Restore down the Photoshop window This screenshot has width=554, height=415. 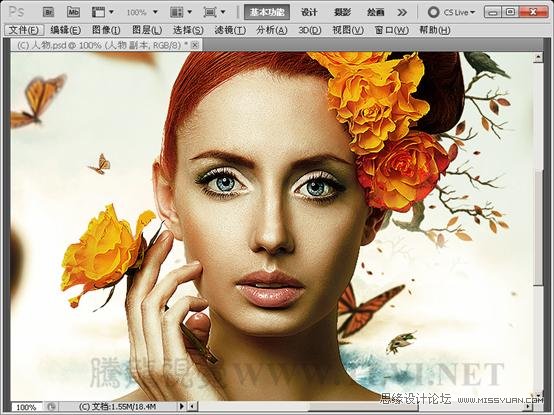point(510,12)
